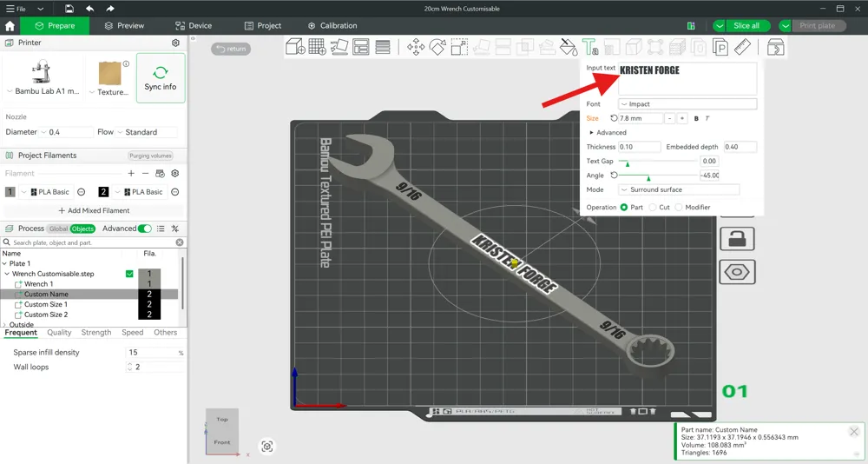Switch to the Device tab
Screen dimensions: 868x464
tap(194, 25)
